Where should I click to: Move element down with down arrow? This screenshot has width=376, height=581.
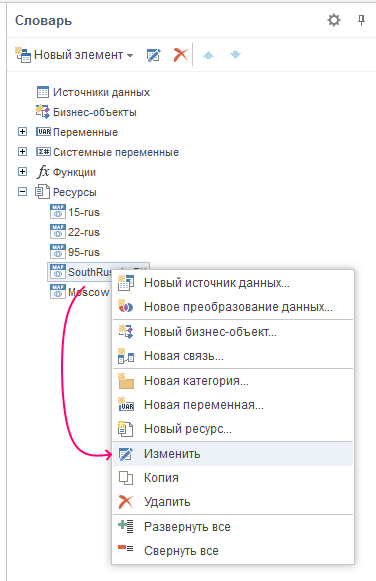coord(235,55)
